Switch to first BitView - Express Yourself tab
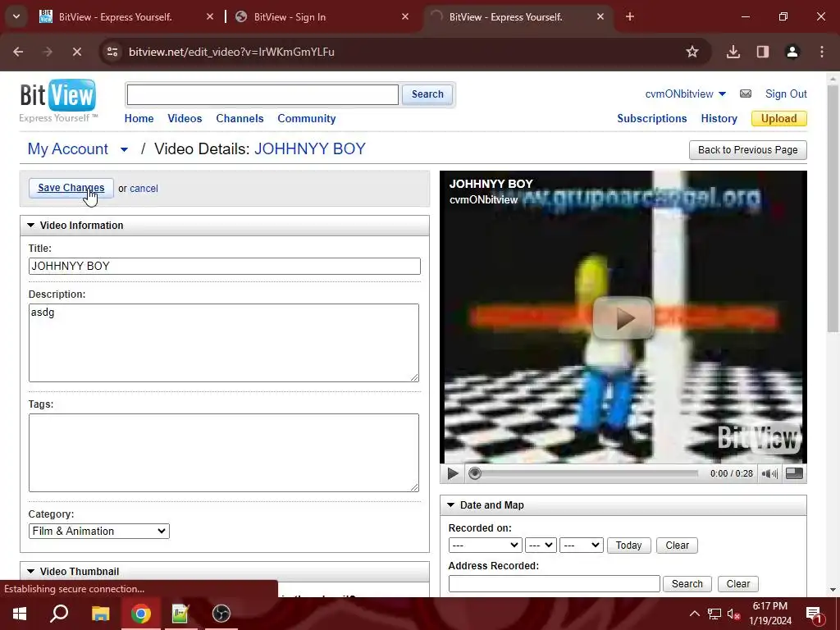Screen dimensions: 840x630 click(126, 16)
